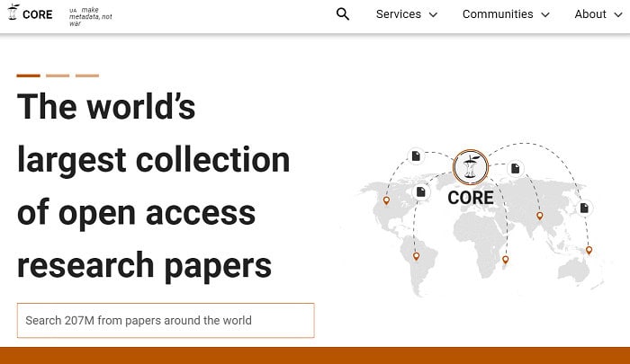Click the location pin on South America
Viewport: 630px width, 364px height.
(416, 256)
